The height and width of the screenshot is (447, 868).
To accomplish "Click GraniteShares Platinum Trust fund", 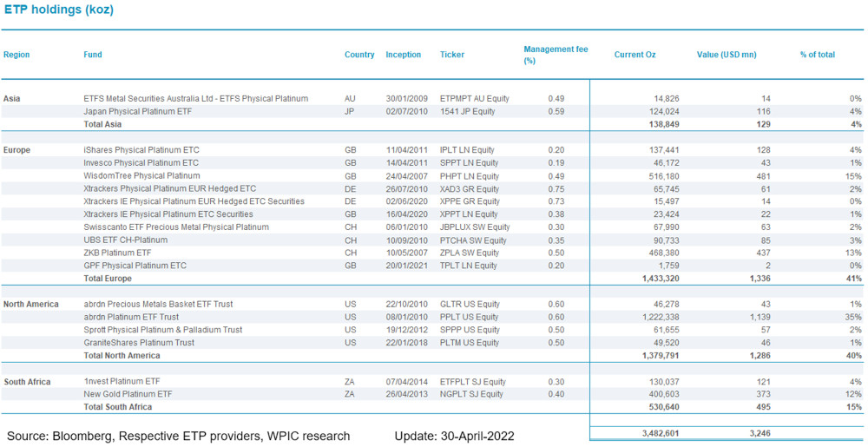I will pyautogui.click(x=138, y=343).
